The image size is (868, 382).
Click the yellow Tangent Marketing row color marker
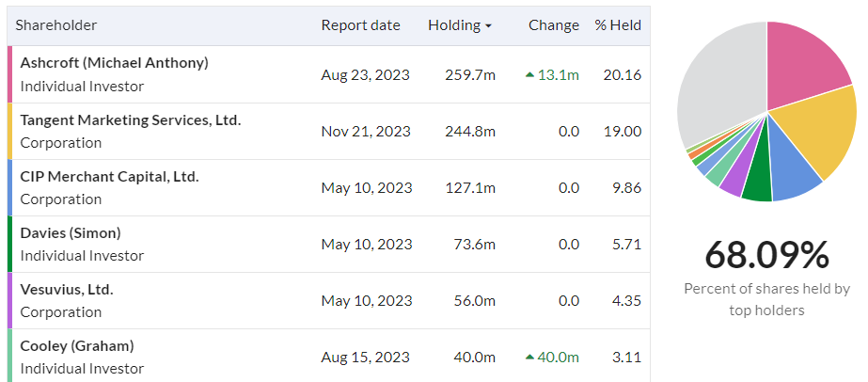point(9,131)
